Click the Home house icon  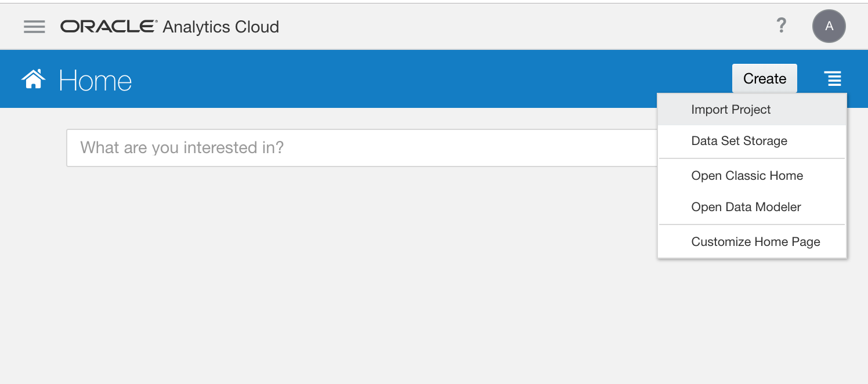tap(34, 79)
